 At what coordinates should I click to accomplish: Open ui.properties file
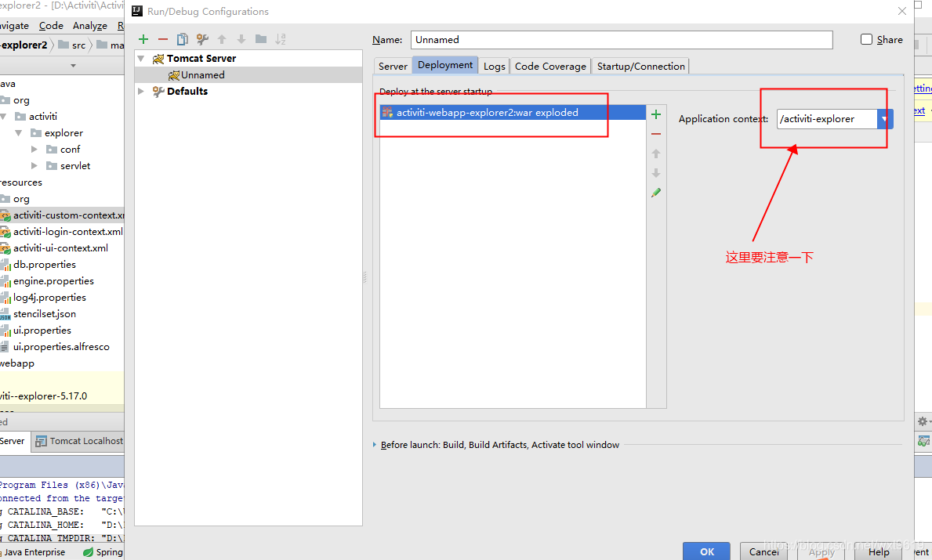tap(35, 331)
